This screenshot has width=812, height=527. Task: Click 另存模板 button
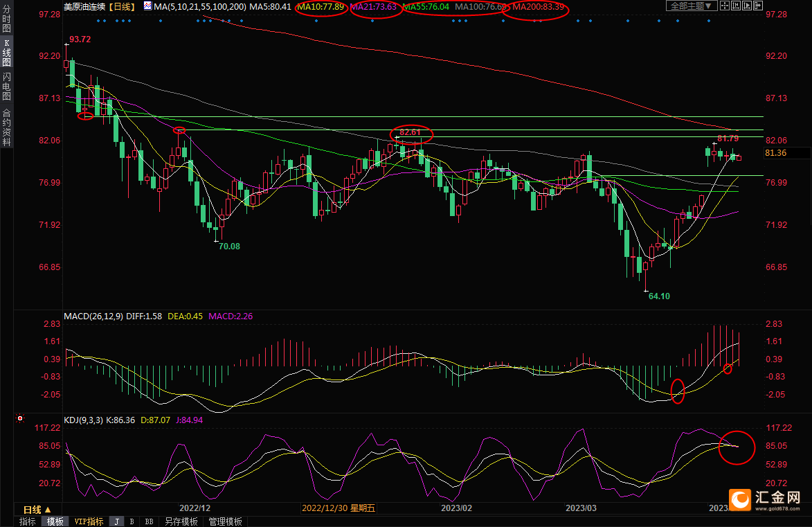pyautogui.click(x=181, y=521)
